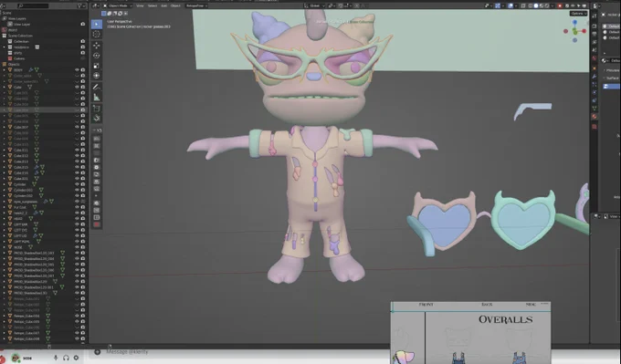Click the blue Z axis on the navigation gizmo

574,23
